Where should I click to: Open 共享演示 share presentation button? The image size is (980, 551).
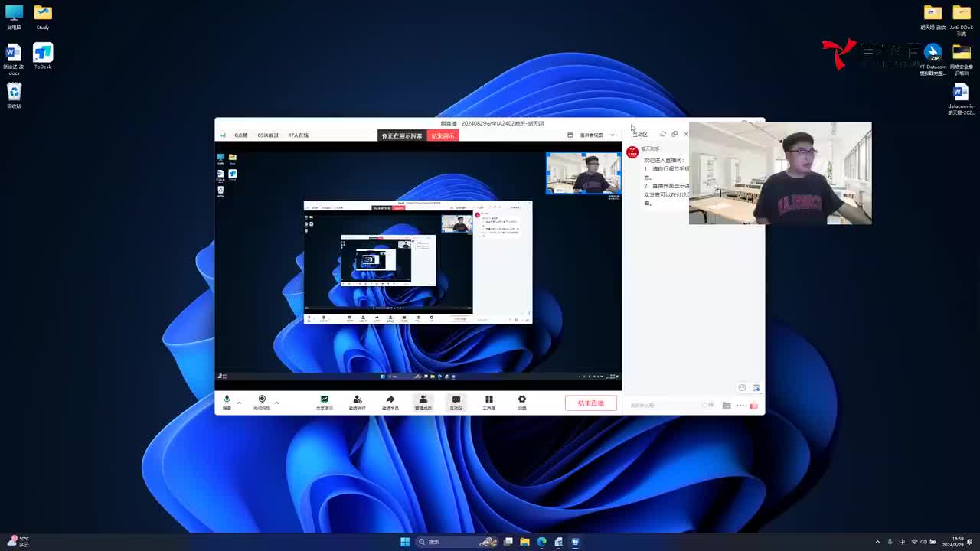click(x=325, y=402)
